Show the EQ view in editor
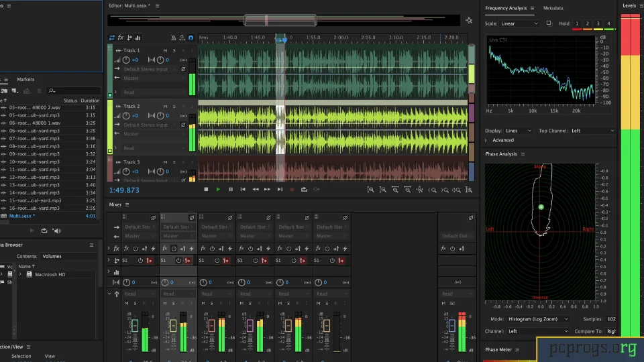Screen dimensions: 644x362 pyautogui.click(x=138, y=38)
